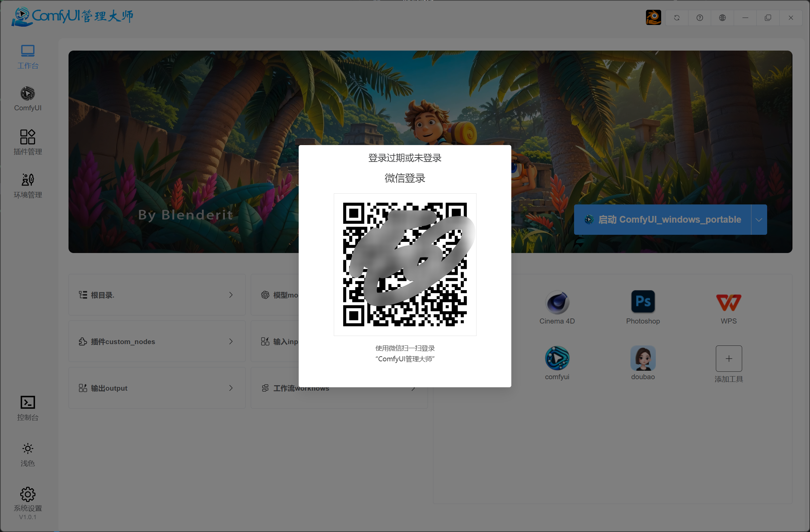Open 插件管理 plugin management
This screenshot has width=810, height=532.
tap(28, 142)
